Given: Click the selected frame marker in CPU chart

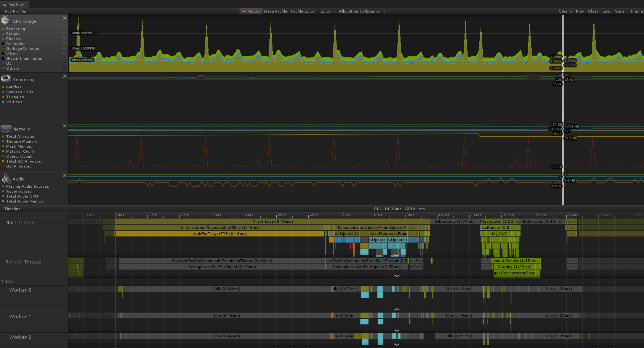Looking at the screenshot, I should coord(563,43).
